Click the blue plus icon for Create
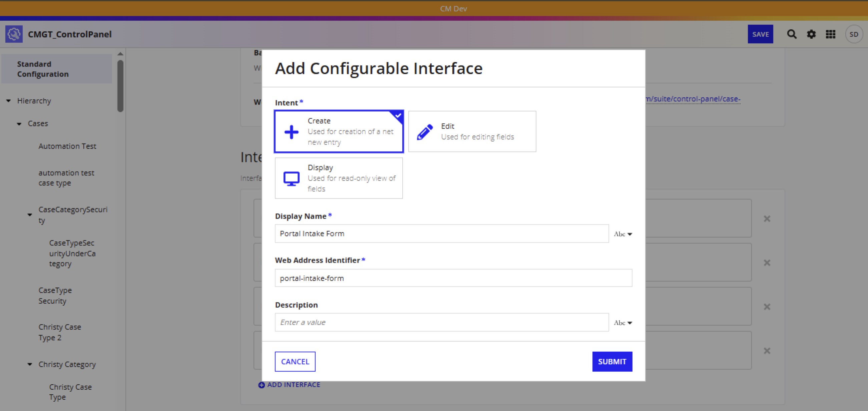The height and width of the screenshot is (411, 868). click(291, 132)
